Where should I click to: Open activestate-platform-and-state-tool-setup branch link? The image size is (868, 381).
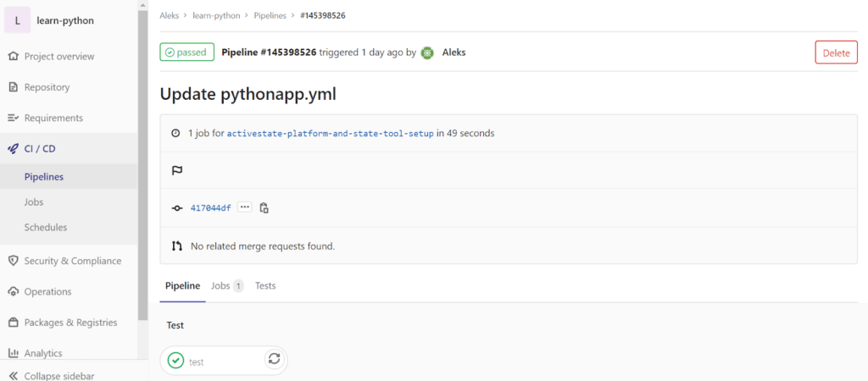(330, 134)
